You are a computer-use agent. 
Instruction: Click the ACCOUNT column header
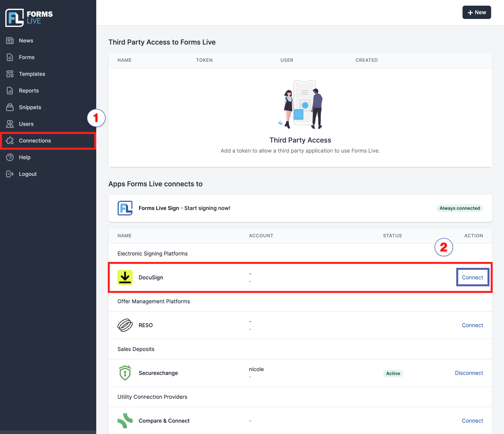[261, 236]
